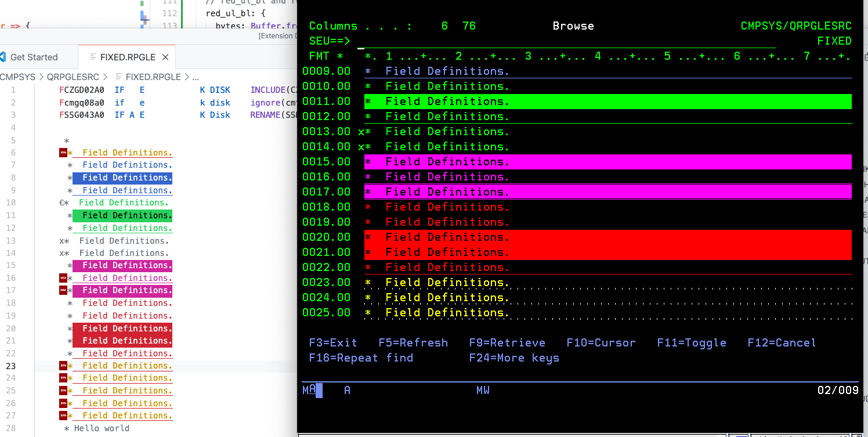Screen dimensions: 868x437
Task: Click F16=Repeat find in the terminal
Action: tap(361, 358)
